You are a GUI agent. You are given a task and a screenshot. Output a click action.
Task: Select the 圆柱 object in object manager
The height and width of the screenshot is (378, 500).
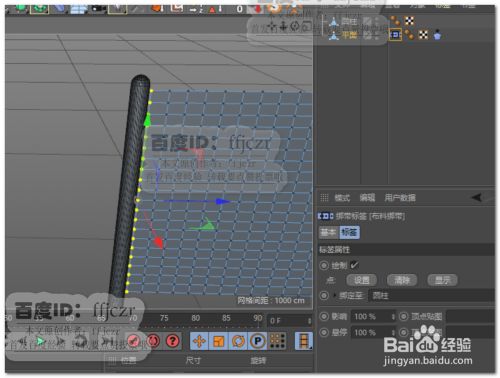(x=349, y=21)
